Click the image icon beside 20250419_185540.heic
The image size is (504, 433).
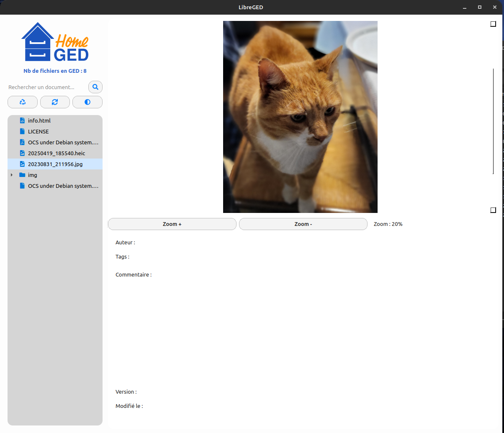pos(22,153)
